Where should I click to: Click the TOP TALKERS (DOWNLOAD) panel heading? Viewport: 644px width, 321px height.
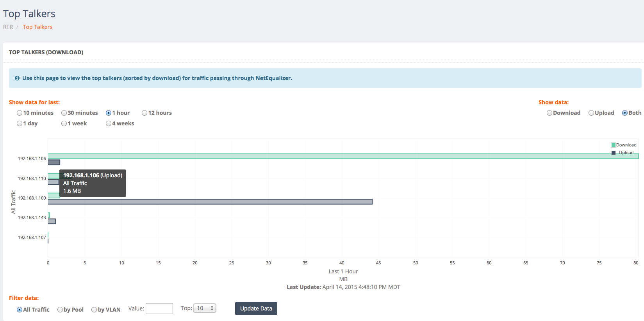[x=46, y=52]
